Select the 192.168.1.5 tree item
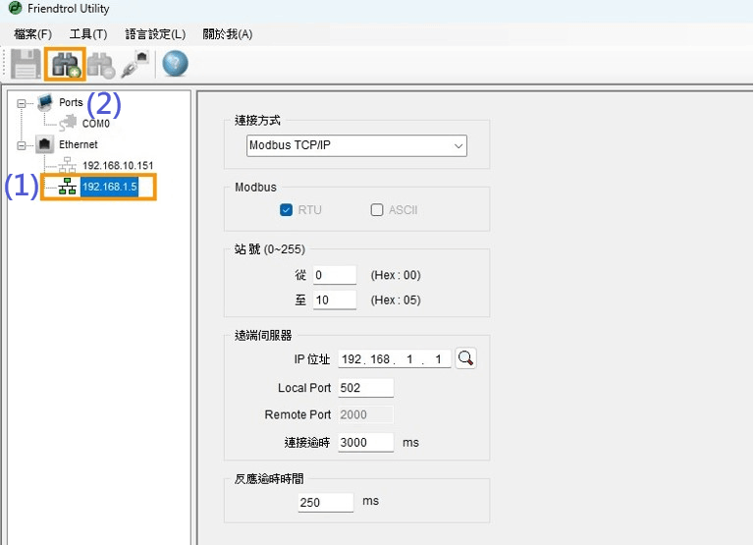This screenshot has width=756, height=545. pos(110,188)
